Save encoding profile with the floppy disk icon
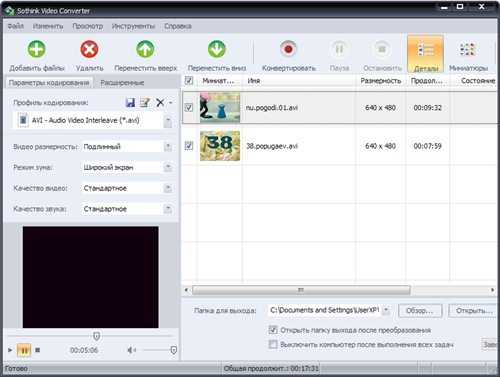The height and width of the screenshot is (377, 500). click(130, 102)
